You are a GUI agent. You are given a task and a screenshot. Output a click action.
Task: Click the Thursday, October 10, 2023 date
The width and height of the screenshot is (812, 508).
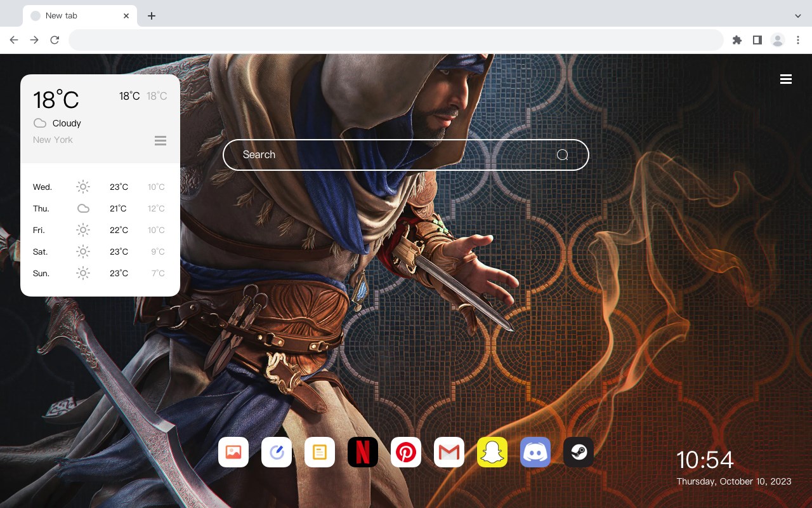click(734, 481)
